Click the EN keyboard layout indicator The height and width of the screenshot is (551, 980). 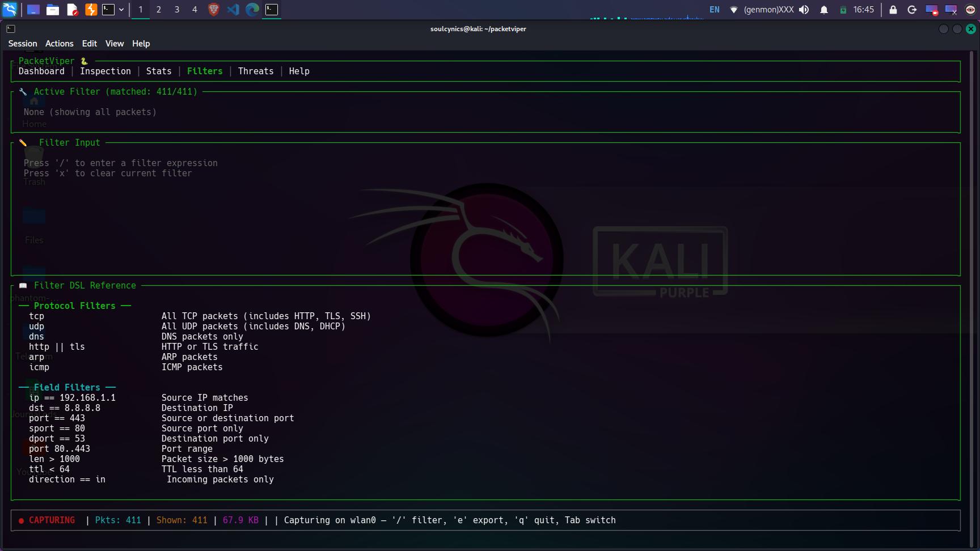pyautogui.click(x=715, y=10)
